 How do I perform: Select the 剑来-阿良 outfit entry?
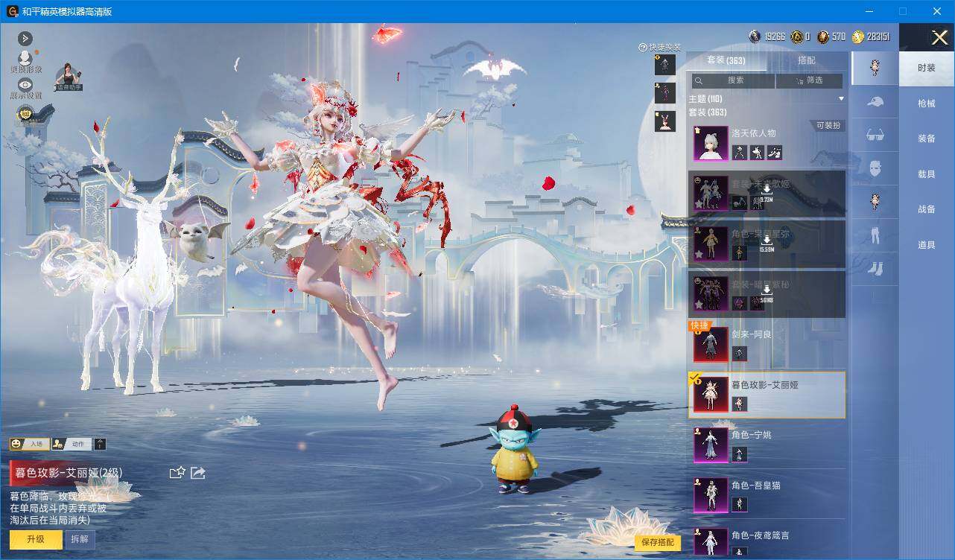pos(767,345)
